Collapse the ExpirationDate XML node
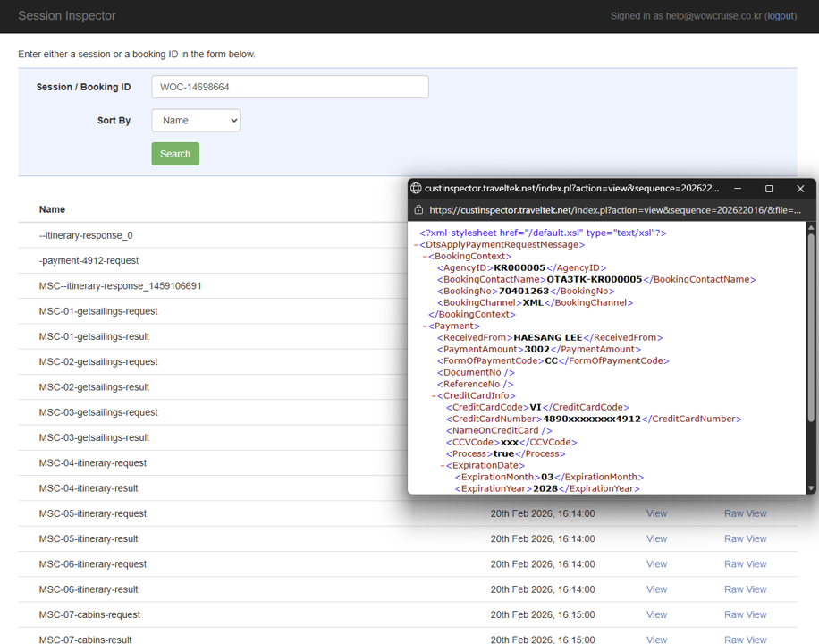 click(x=443, y=466)
